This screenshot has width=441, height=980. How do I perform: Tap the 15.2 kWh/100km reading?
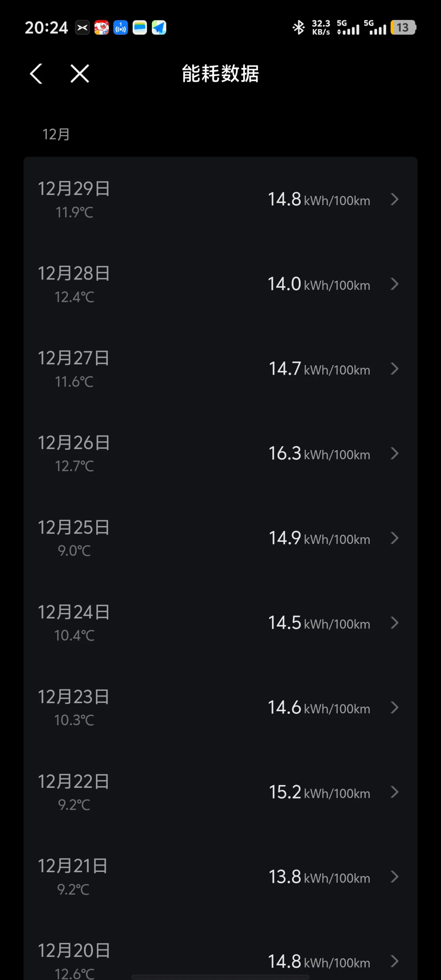point(319,793)
